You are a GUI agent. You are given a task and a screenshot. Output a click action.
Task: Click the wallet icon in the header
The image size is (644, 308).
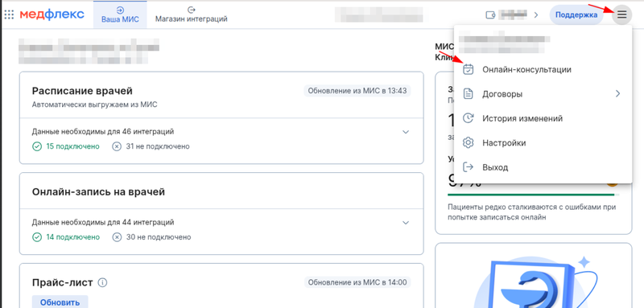coord(490,15)
